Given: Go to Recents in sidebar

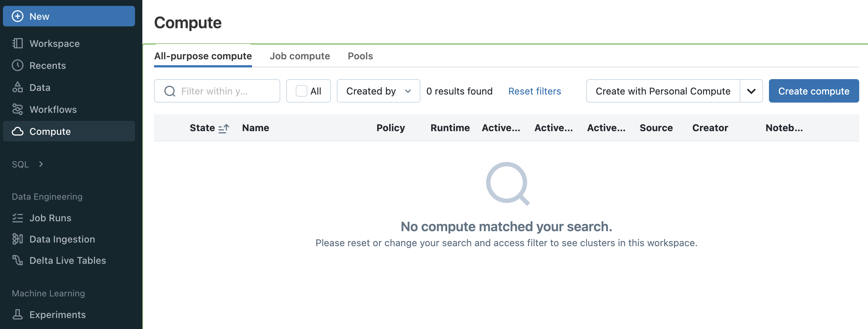Looking at the screenshot, I should pyautogui.click(x=69, y=65).
